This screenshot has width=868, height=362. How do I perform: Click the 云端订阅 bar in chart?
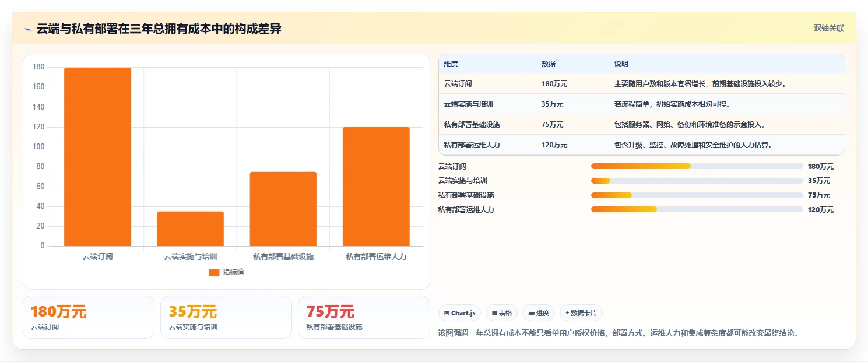97,157
